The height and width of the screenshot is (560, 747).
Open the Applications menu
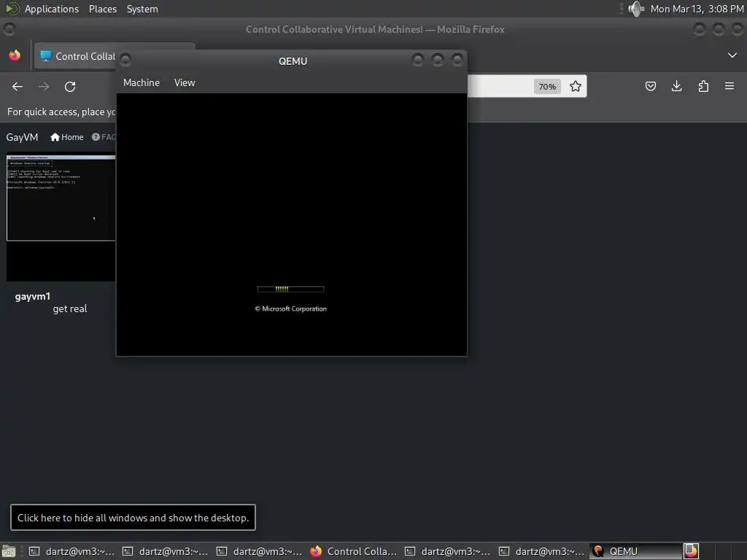click(52, 9)
